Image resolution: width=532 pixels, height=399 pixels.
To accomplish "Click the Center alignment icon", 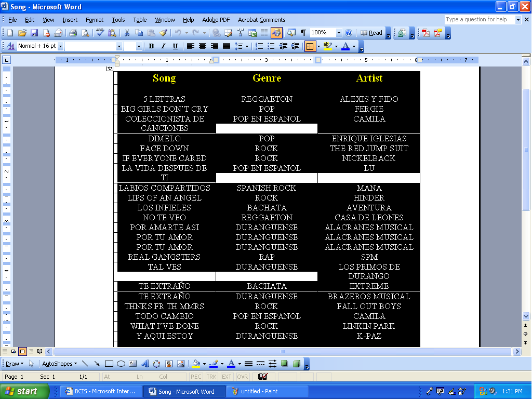I will (x=203, y=46).
